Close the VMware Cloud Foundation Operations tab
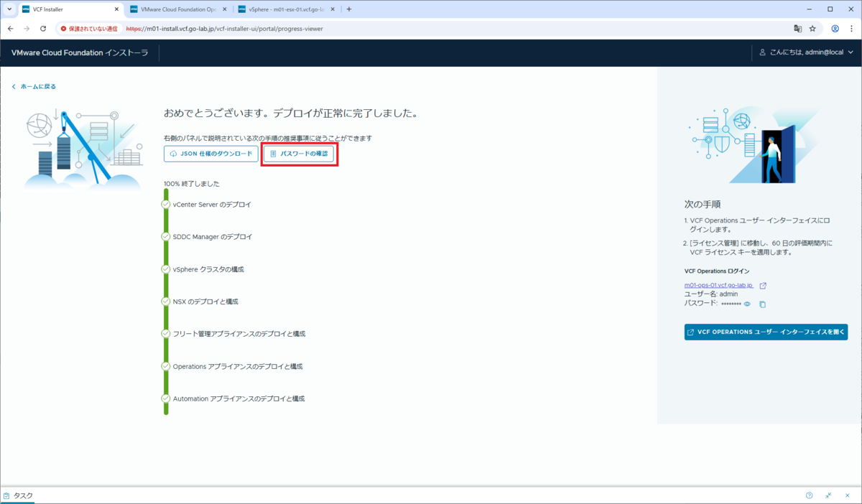 [x=224, y=9]
